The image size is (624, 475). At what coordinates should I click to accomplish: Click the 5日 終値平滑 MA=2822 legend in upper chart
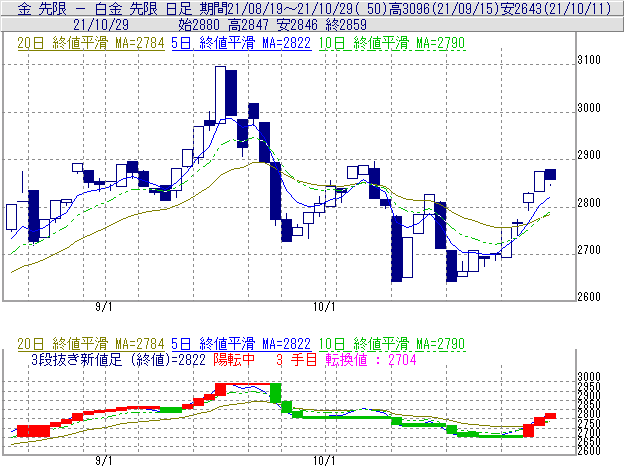click(241, 43)
